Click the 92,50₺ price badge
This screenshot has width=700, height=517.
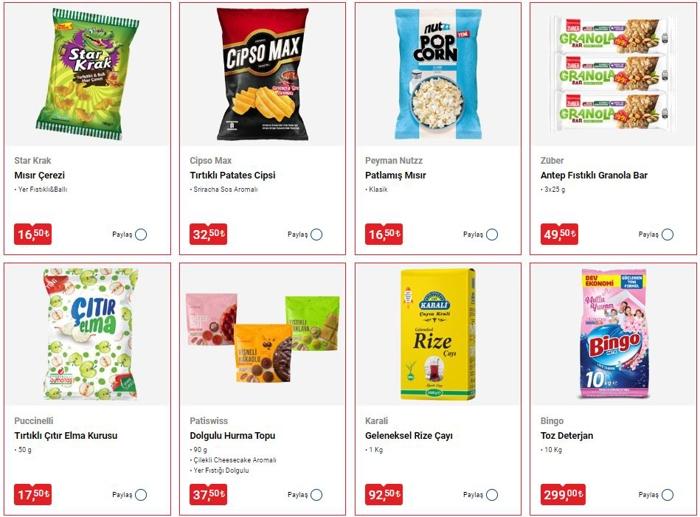[x=384, y=494]
